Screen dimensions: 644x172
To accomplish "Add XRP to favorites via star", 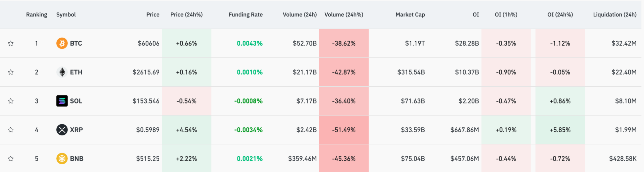I will [11, 130].
